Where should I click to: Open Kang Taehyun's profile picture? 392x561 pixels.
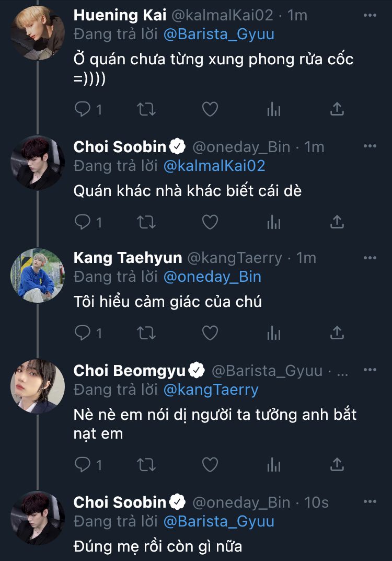coord(38,276)
